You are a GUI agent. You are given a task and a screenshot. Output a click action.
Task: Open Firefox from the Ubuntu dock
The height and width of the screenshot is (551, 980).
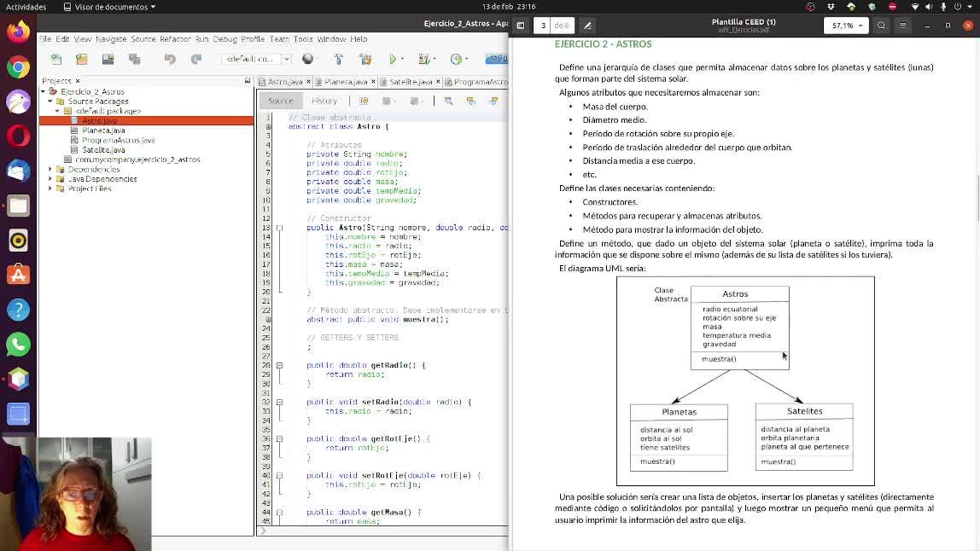pyautogui.click(x=18, y=32)
